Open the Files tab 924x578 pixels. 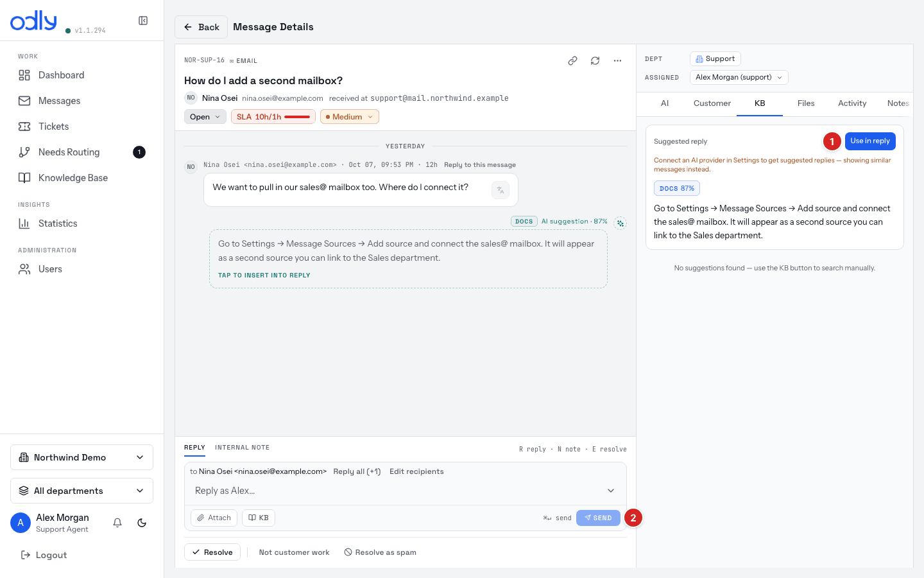tap(806, 103)
